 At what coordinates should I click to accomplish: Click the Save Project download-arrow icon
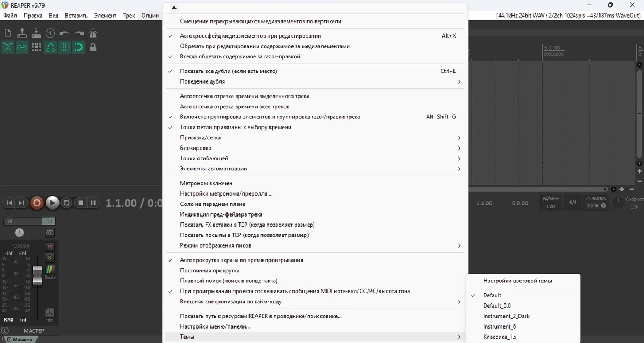pyautogui.click(x=36, y=33)
